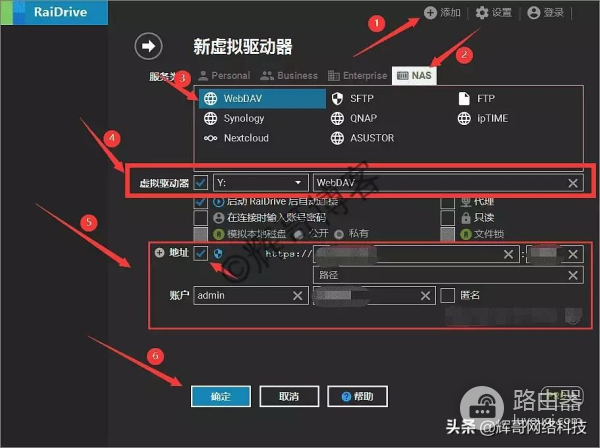
Task: Choose the FTP service
Action: coord(476,99)
